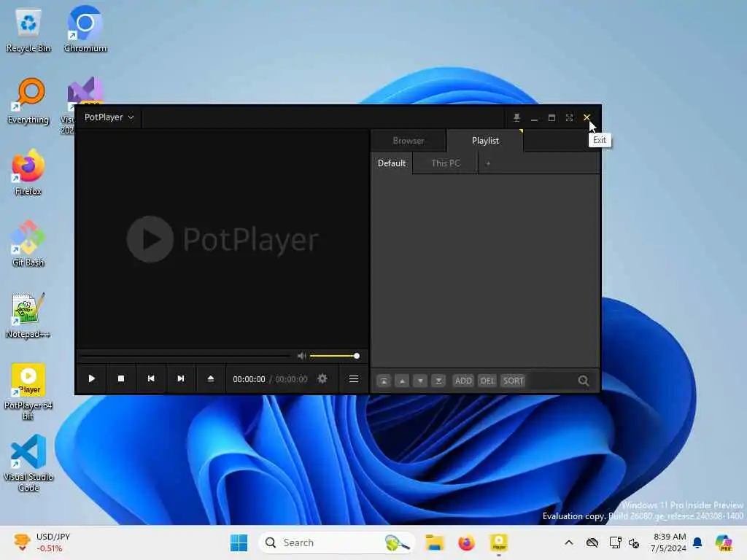Open Notepad++ desktop shortcut
Image resolution: width=747 pixels, height=560 pixels.
tap(28, 315)
